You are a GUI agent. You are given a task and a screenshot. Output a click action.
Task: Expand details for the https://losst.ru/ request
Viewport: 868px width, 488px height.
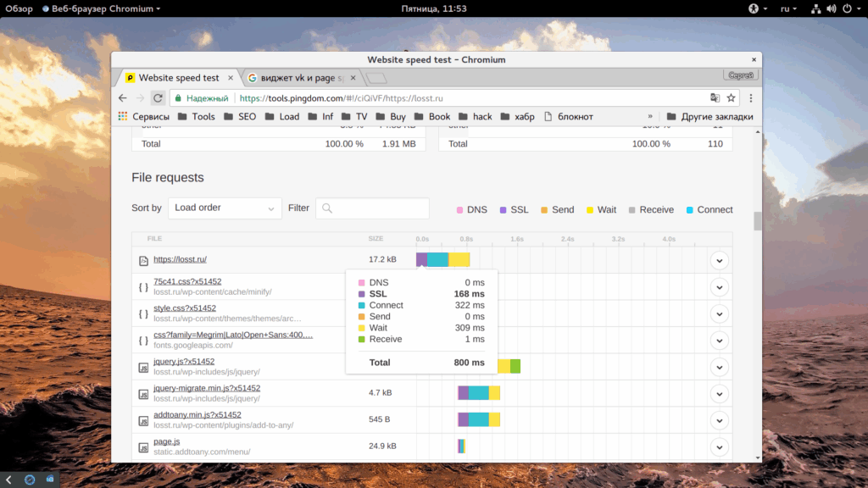(x=719, y=261)
